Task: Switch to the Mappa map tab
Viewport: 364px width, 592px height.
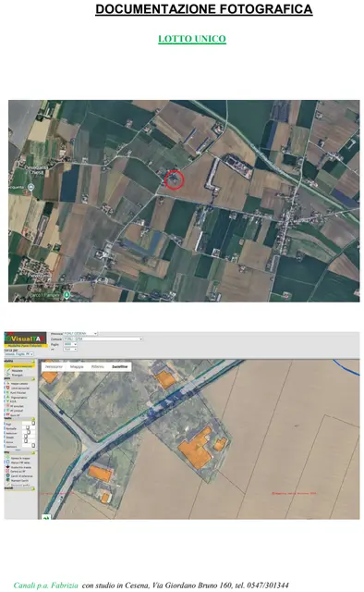Action: coord(77,366)
